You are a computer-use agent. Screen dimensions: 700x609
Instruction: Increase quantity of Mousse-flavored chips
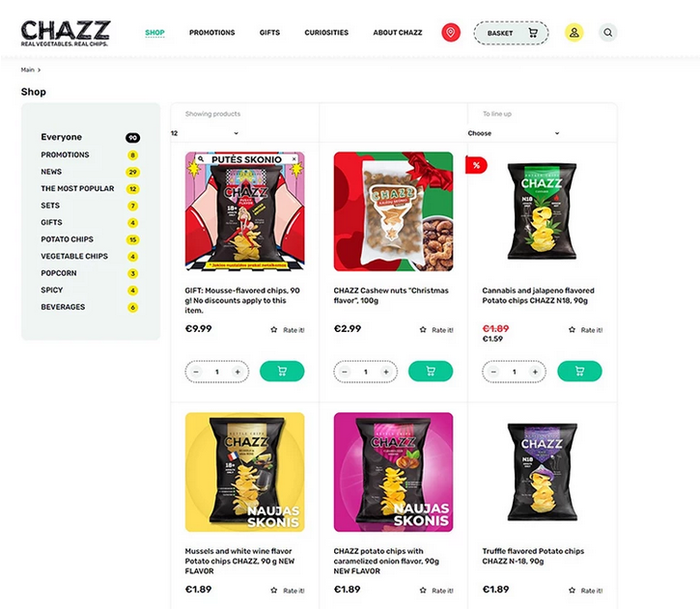pyautogui.click(x=238, y=372)
